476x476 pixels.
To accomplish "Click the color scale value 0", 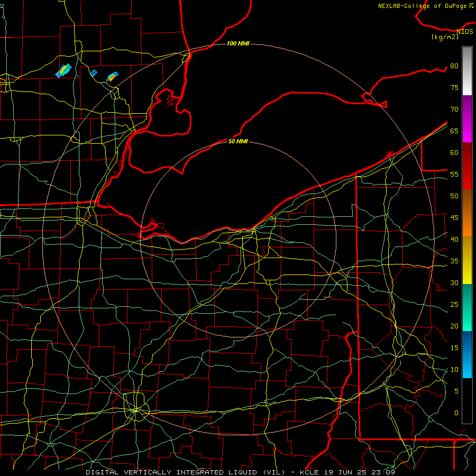I will coord(456,413).
